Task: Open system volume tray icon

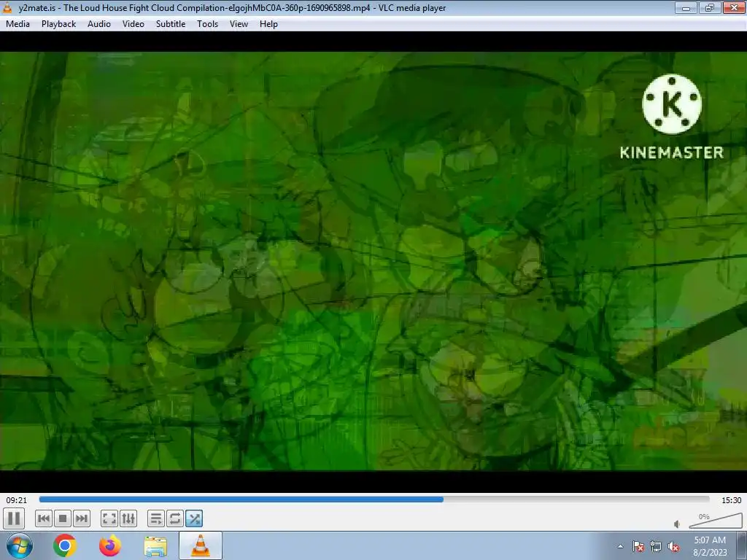Action: 673,546
